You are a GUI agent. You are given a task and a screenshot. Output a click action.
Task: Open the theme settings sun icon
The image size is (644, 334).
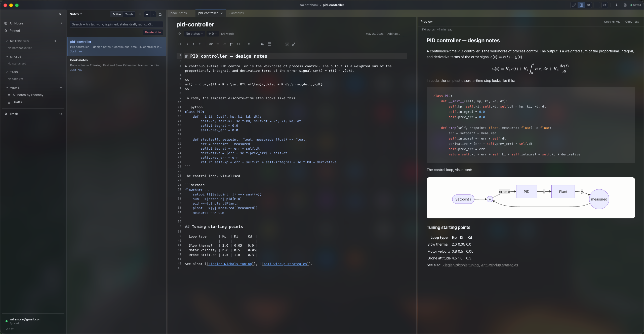(x=60, y=14)
